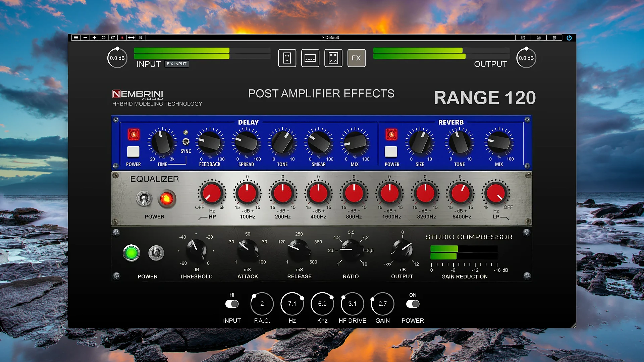Click the Equalizer LP filter knob
Image resolution: width=644 pixels, height=362 pixels.
tap(496, 193)
